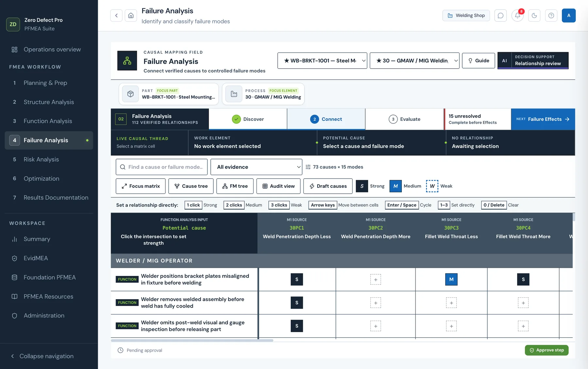588x369 pixels.
Task: Open user avatar A menu
Action: 569,15
